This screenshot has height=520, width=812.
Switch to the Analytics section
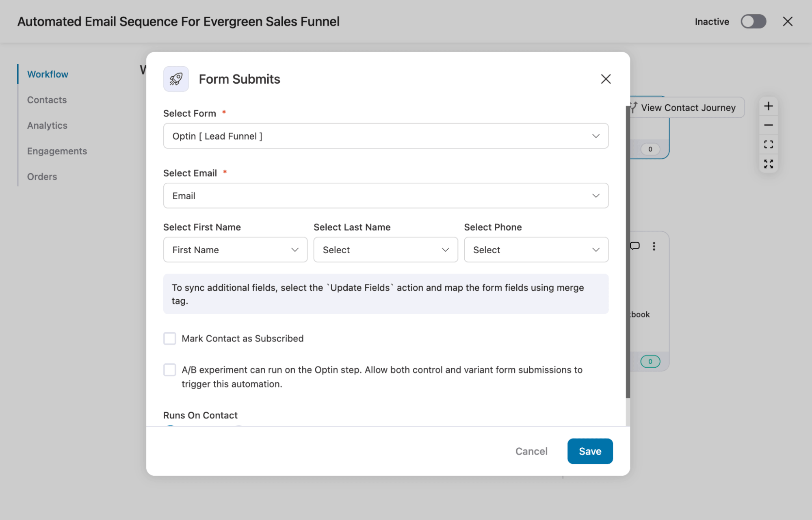coord(47,125)
